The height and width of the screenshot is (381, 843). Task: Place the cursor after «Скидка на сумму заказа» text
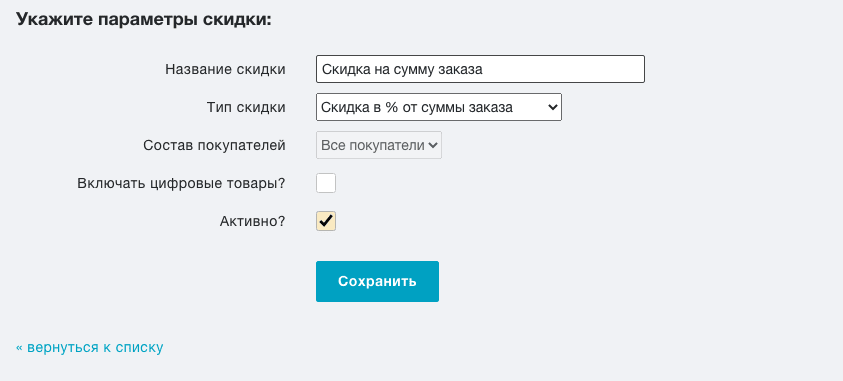(x=485, y=69)
